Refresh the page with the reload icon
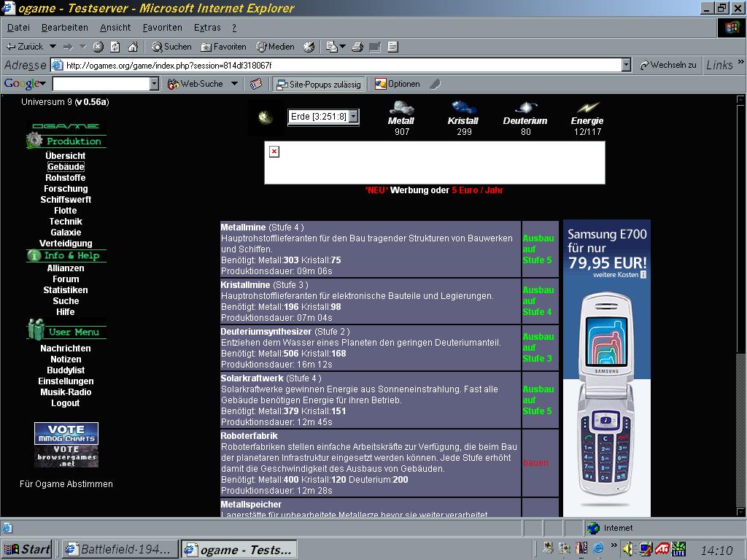This screenshot has width=747, height=560. 115,47
